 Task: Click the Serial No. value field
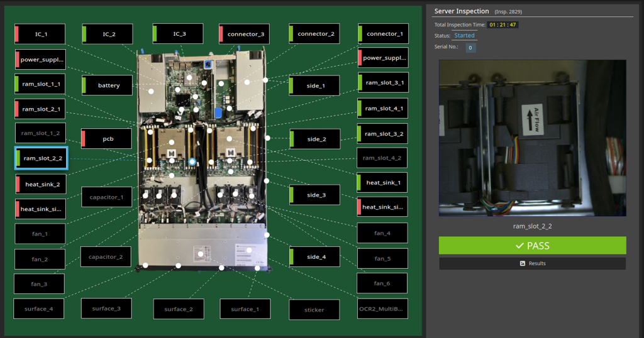pos(470,48)
